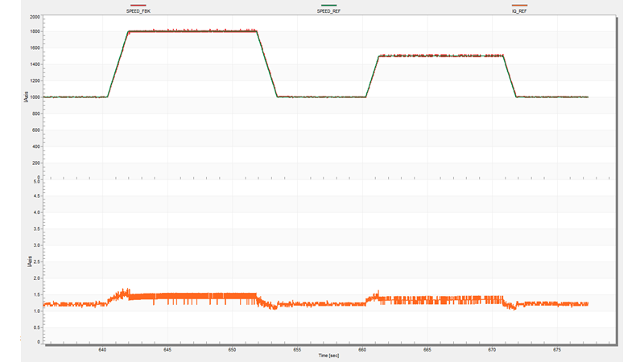Click the green SPEED_REF legend line swatch

coord(328,6)
